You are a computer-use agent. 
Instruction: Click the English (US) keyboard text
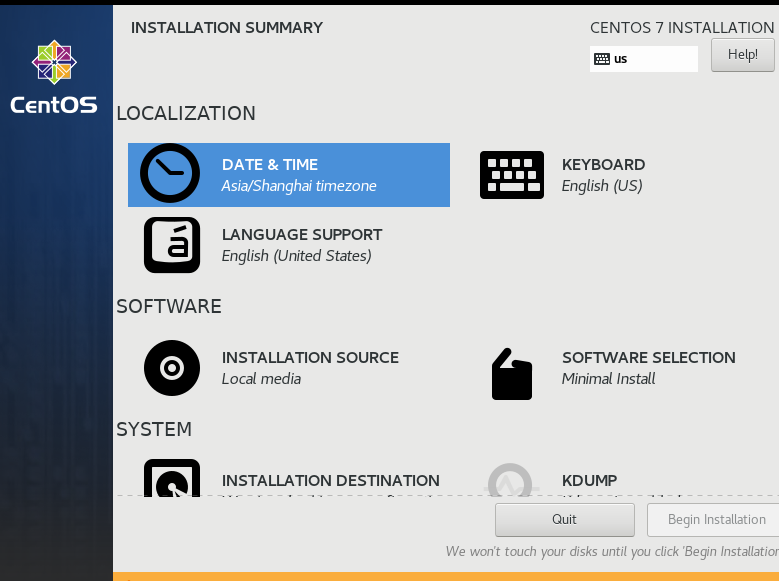602,186
